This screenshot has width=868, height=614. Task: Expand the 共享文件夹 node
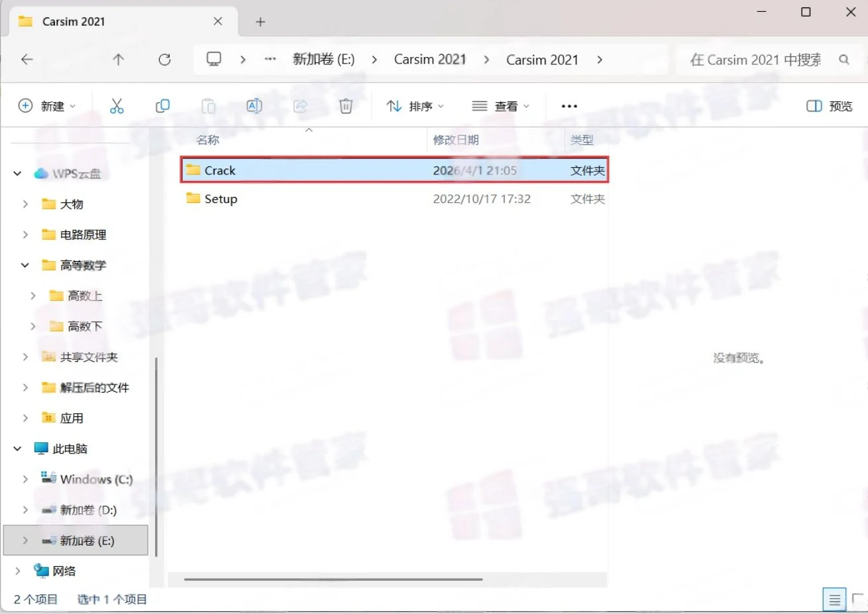(x=25, y=357)
